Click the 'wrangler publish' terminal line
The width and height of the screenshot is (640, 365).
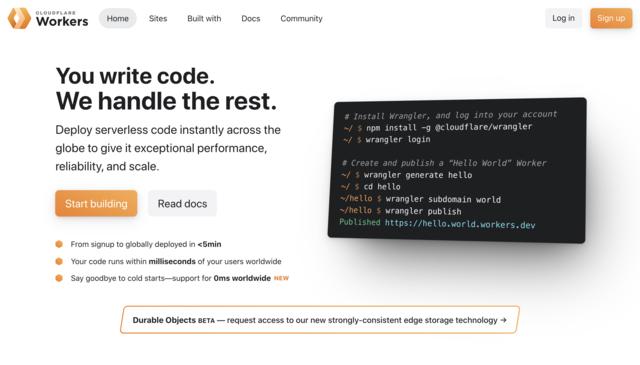[400, 211]
